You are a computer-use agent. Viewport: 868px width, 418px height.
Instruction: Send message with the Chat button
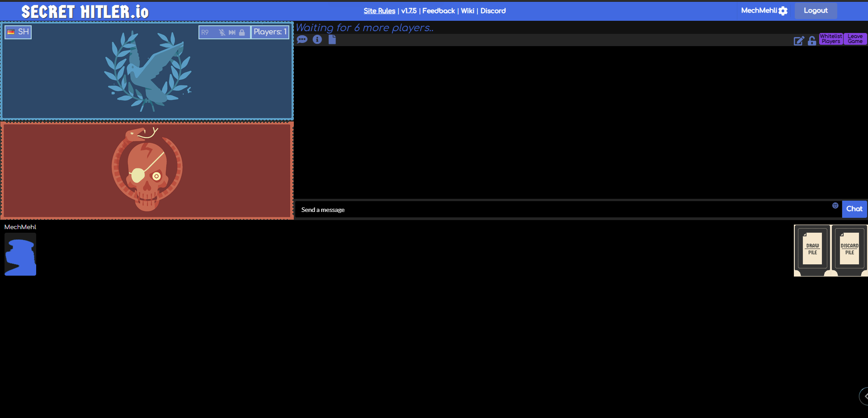[x=854, y=209]
